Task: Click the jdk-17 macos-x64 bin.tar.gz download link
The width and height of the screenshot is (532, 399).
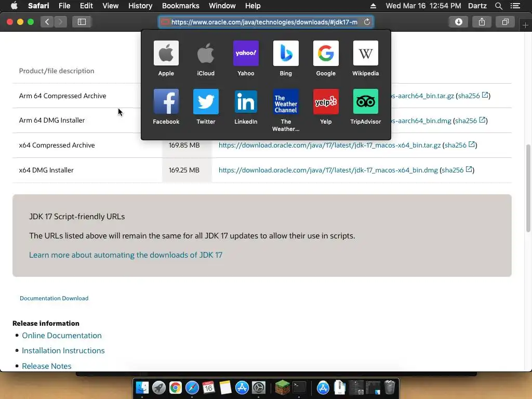Action: (x=329, y=145)
